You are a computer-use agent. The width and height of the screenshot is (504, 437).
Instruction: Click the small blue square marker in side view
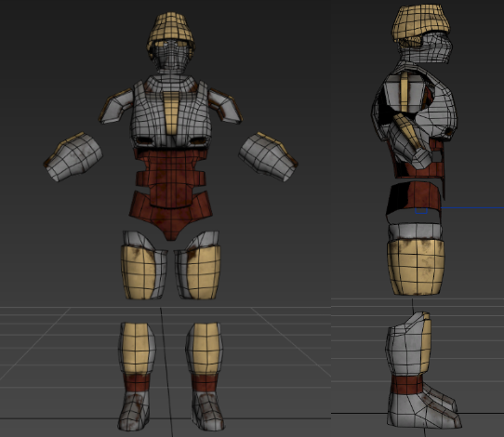[x=421, y=211]
